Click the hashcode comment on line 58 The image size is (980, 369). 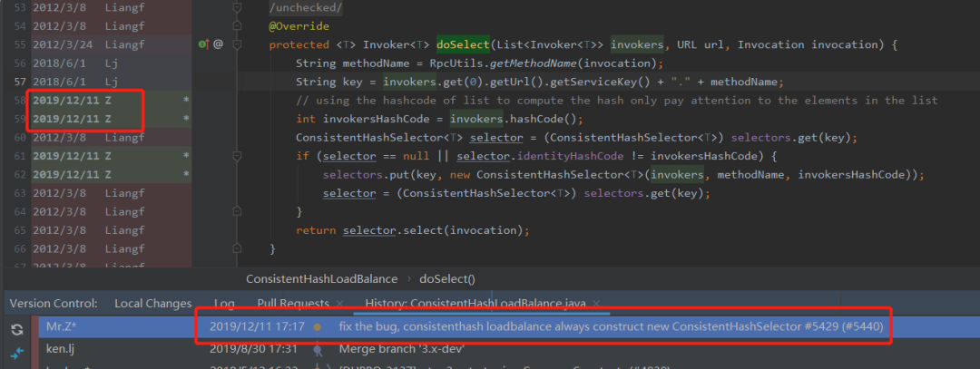[x=617, y=100]
